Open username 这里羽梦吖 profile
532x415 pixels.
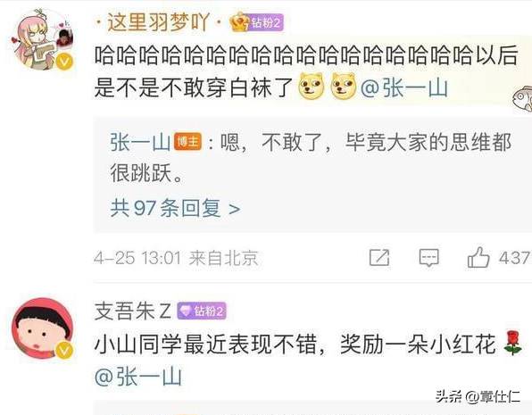(159, 22)
